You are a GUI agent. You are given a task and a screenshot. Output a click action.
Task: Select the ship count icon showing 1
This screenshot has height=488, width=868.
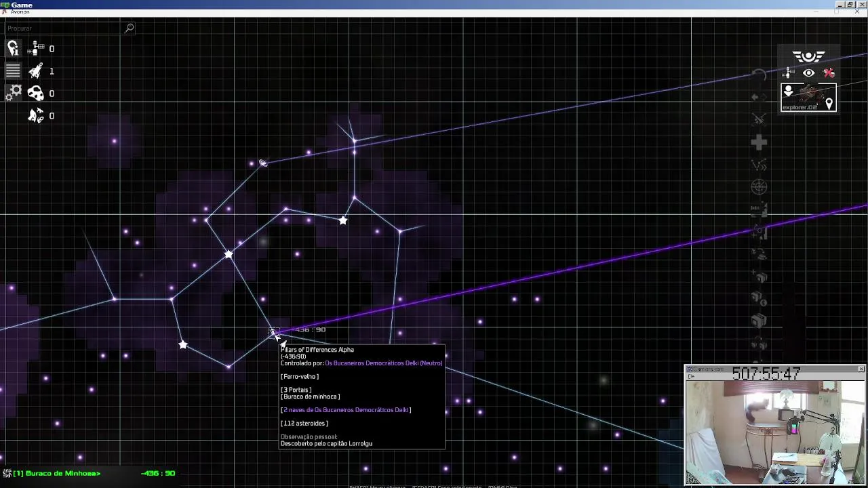tap(36, 70)
